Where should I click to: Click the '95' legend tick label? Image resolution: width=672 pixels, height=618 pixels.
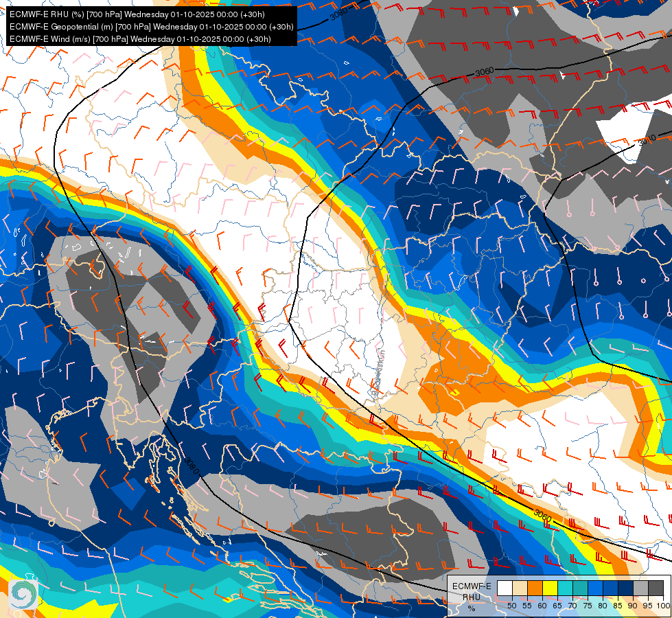click(x=648, y=606)
